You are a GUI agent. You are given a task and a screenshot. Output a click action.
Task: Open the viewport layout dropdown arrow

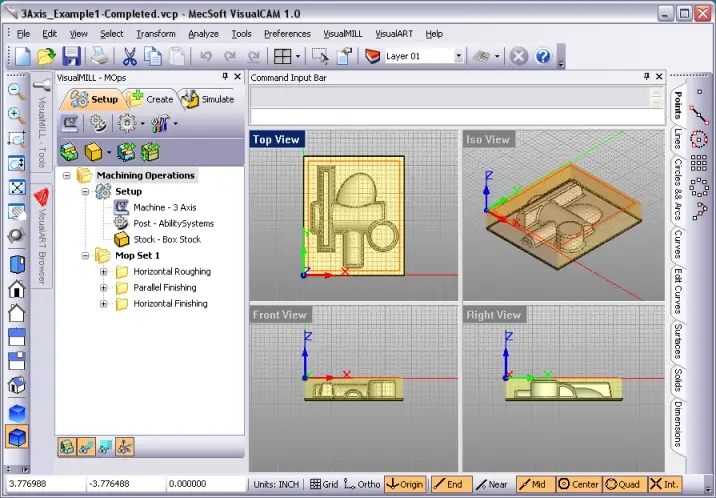(x=298, y=57)
